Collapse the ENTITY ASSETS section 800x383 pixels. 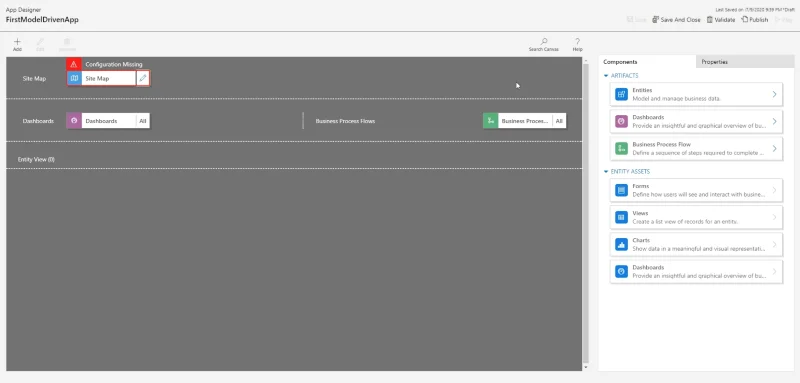[606, 172]
